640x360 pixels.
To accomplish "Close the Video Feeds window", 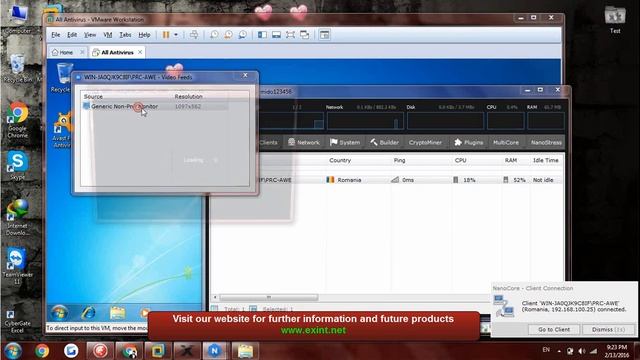I will [x=245, y=76].
